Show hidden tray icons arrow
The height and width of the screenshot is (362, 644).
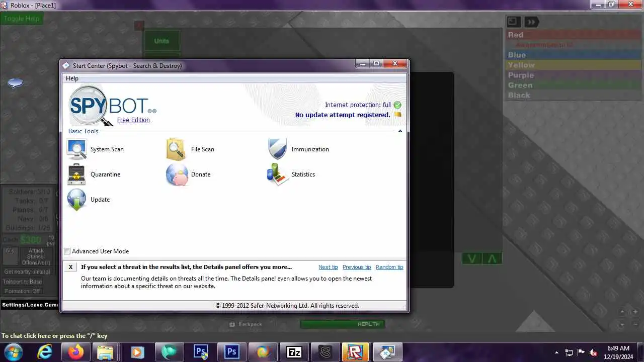[x=556, y=352]
